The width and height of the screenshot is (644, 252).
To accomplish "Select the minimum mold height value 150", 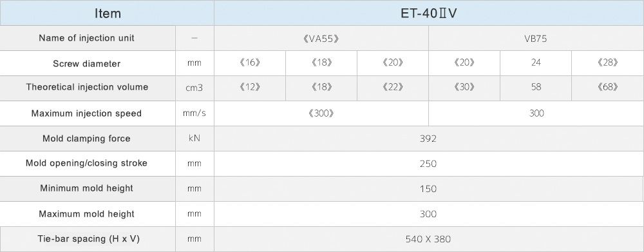I will pos(429,189).
